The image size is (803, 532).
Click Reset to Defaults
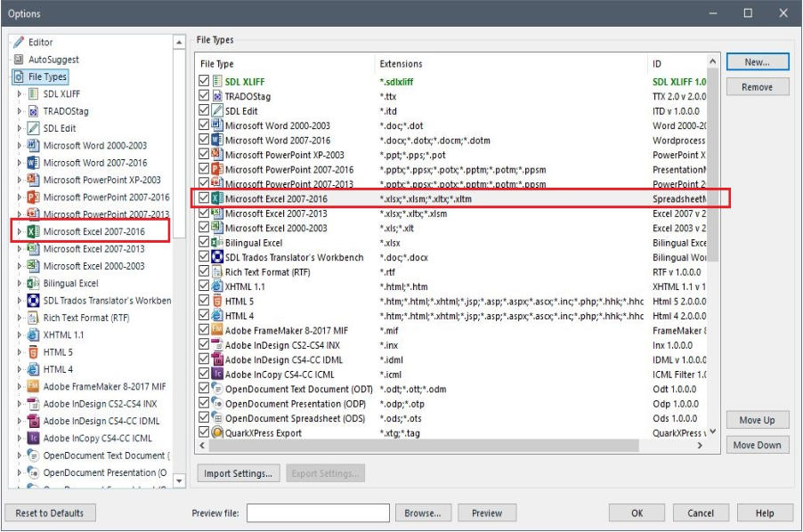[x=50, y=513]
